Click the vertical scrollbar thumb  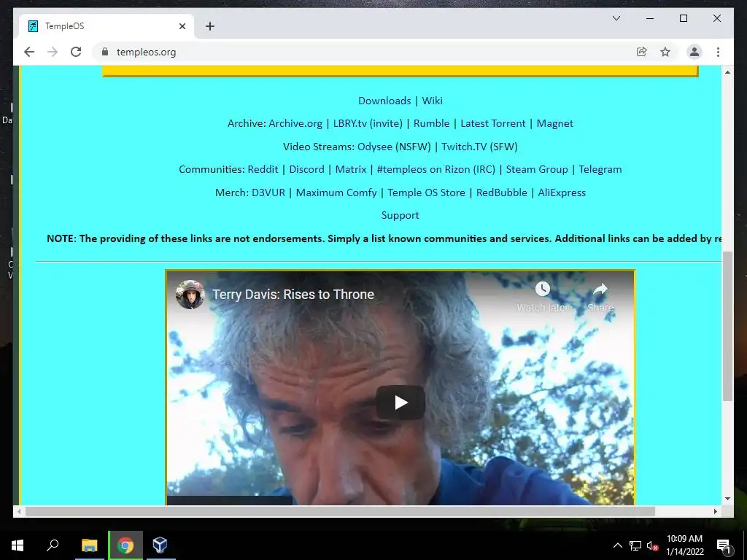[x=727, y=326]
